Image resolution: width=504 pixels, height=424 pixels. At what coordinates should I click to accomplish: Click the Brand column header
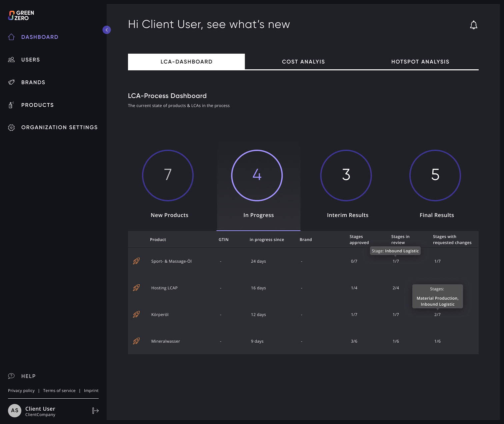(x=306, y=240)
